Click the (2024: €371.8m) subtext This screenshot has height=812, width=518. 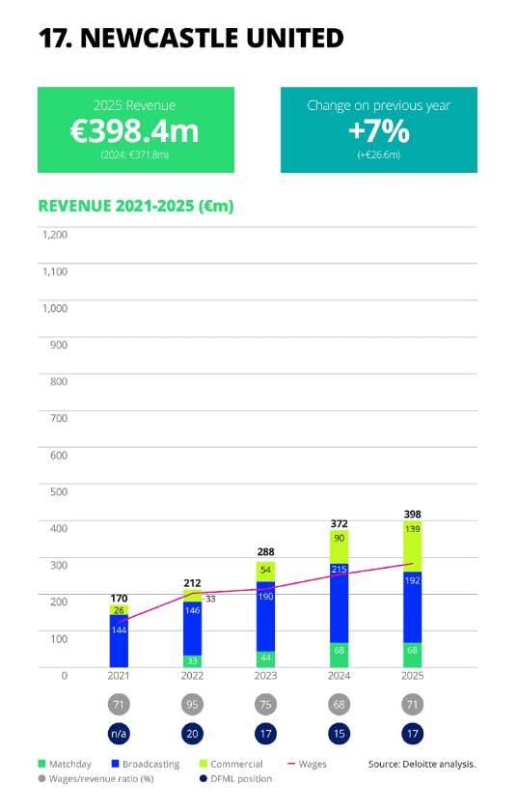(x=134, y=154)
